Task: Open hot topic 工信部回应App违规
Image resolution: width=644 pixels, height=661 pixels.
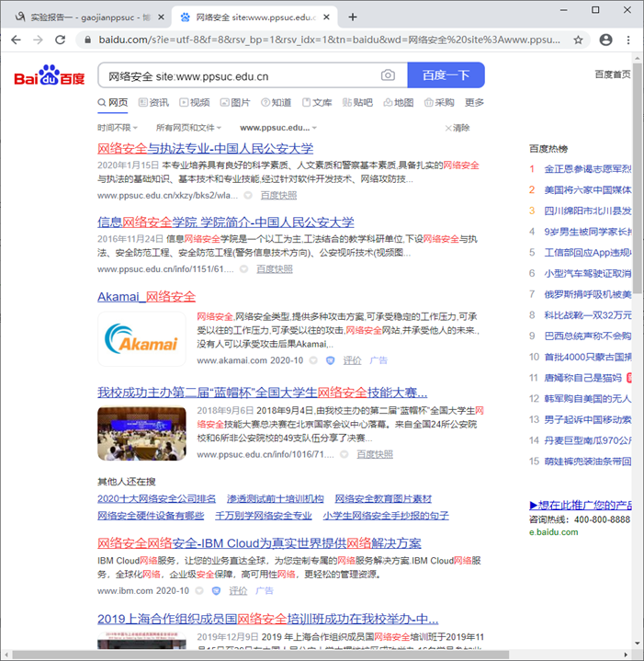Action: coord(588,253)
